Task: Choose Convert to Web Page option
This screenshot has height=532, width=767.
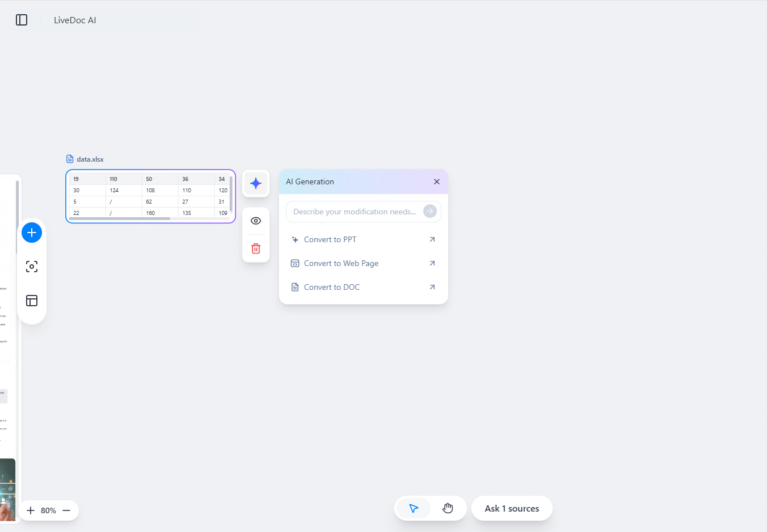Action: click(x=341, y=263)
